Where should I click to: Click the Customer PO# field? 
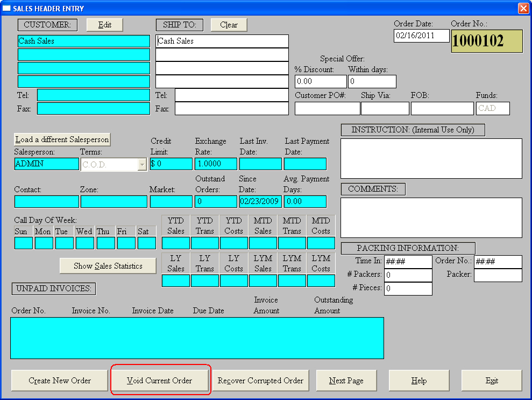click(327, 108)
